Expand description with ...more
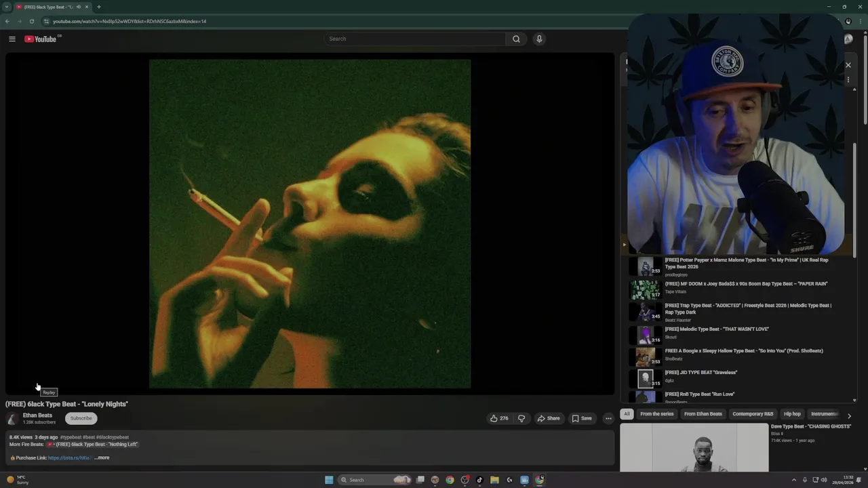The height and width of the screenshot is (488, 868). pos(102,457)
